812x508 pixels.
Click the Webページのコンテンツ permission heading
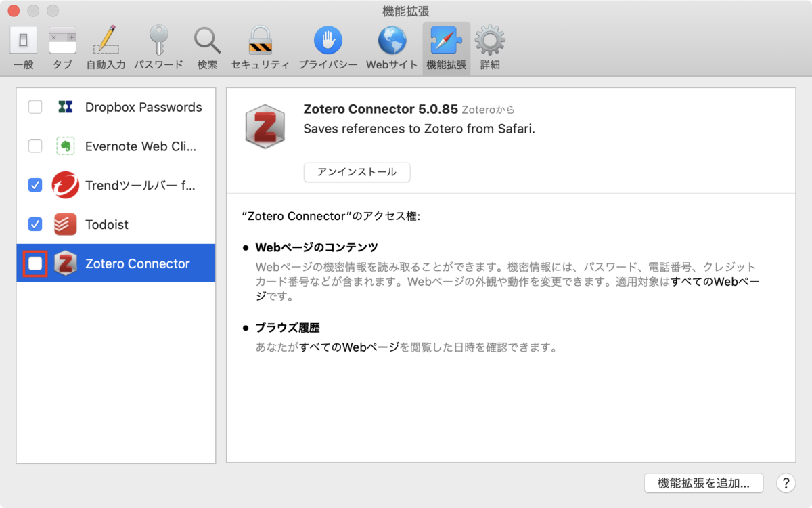point(316,247)
